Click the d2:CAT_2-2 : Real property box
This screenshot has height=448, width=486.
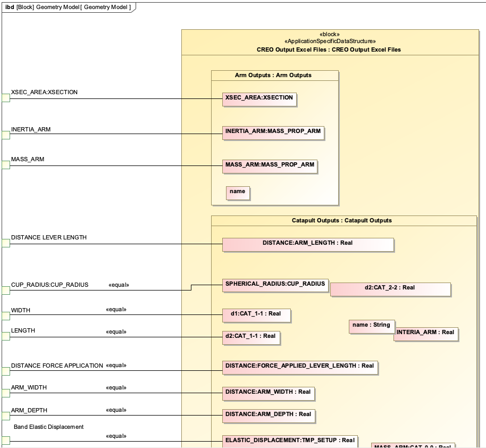pos(390,289)
